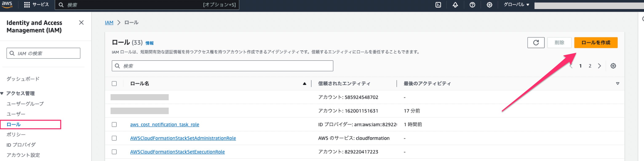Open ID プロバイダ in the sidebar
The height and width of the screenshot is (161, 644).
click(21, 145)
